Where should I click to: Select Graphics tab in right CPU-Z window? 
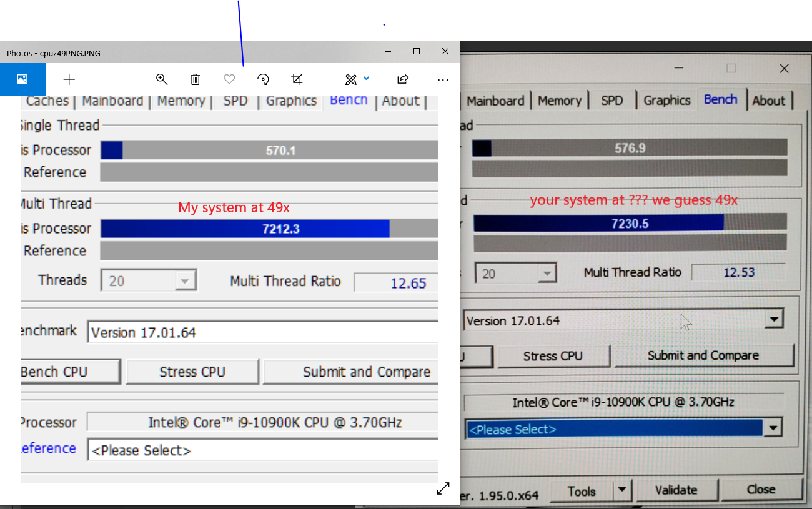click(x=667, y=101)
